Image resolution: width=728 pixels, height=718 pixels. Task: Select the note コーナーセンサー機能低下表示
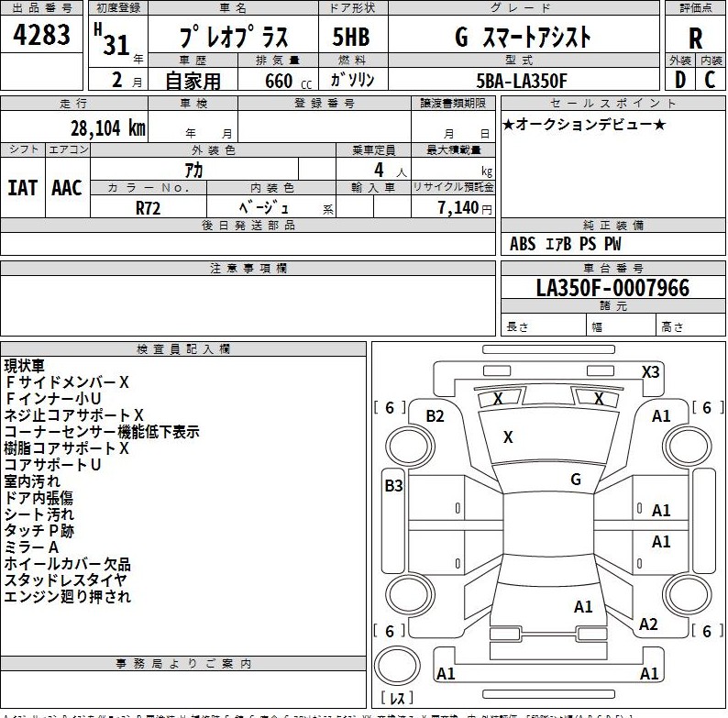point(102,432)
